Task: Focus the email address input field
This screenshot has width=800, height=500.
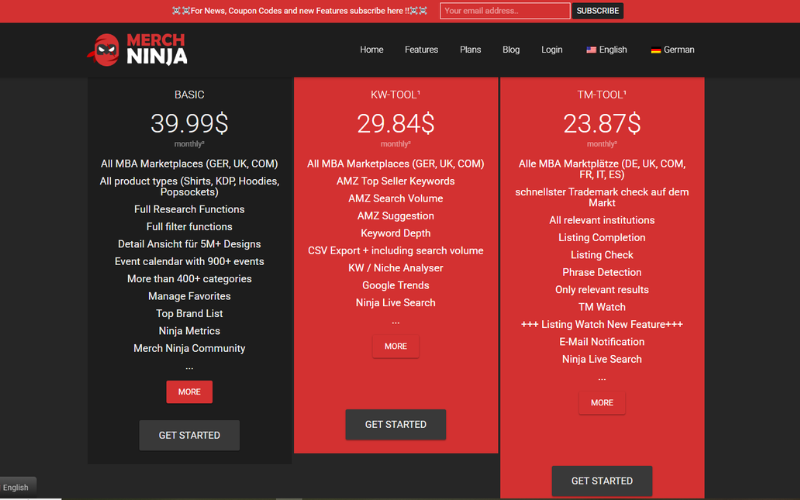Action: [505, 11]
